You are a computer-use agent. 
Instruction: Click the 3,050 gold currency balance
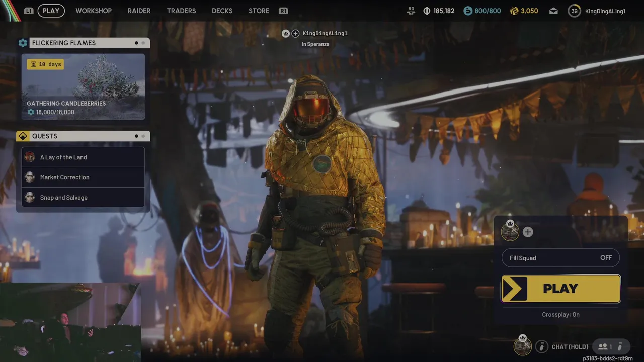pyautogui.click(x=529, y=11)
